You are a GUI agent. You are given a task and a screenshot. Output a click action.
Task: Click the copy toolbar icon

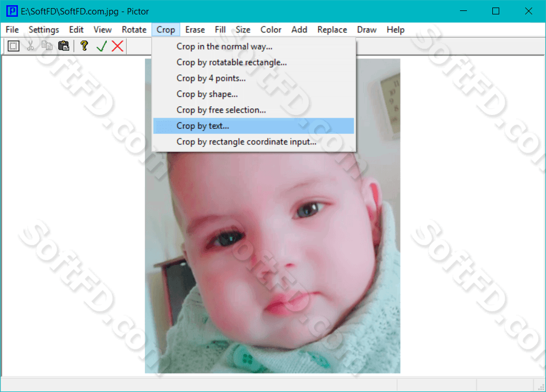pyautogui.click(x=47, y=46)
